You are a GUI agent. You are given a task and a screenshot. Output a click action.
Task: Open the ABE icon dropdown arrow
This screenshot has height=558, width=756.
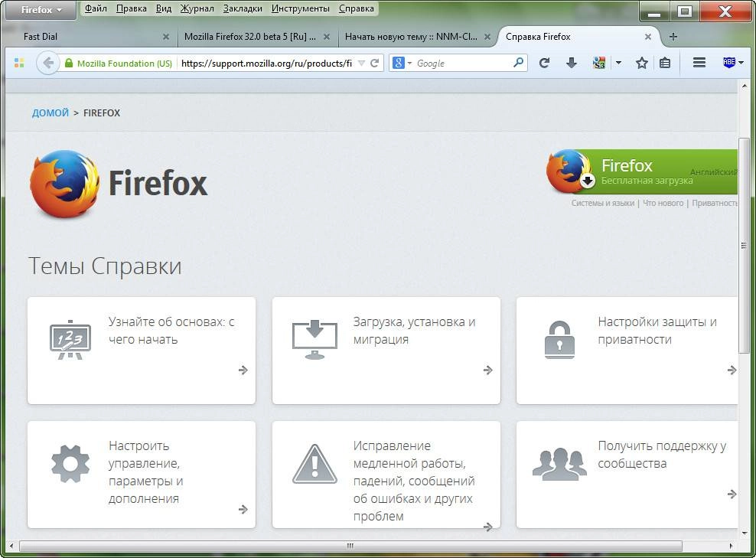tap(741, 63)
